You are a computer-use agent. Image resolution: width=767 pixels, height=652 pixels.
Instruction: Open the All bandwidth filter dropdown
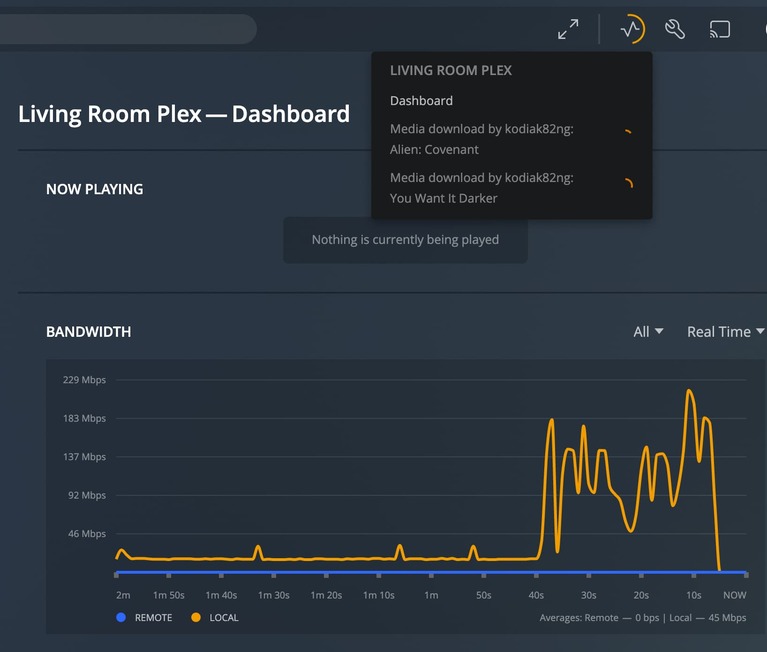(648, 332)
